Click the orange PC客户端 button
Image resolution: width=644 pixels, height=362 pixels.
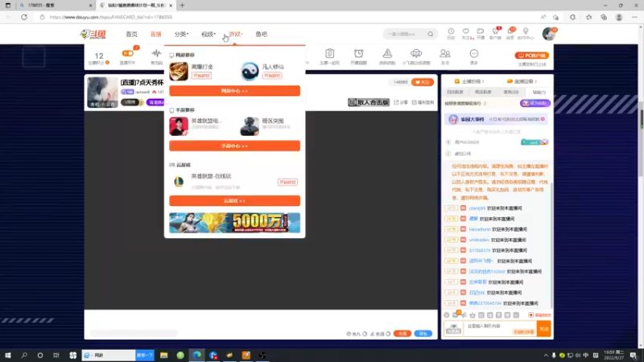[532, 56]
